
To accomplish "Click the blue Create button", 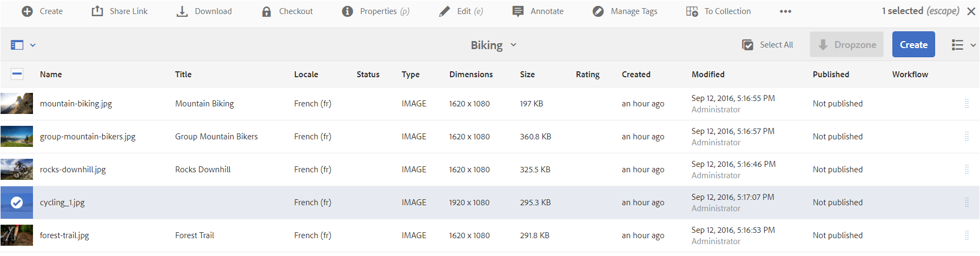I will point(913,45).
